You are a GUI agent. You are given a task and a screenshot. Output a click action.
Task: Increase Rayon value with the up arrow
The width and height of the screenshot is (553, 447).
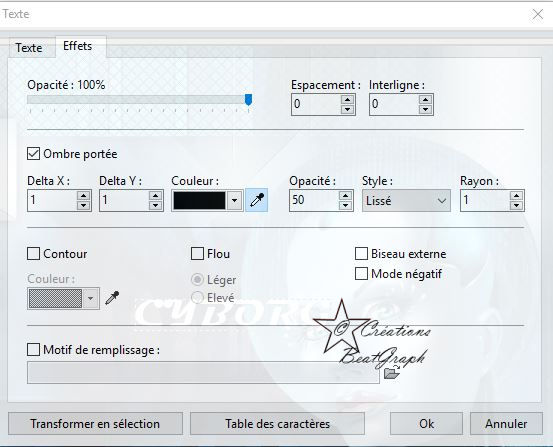(x=516, y=195)
